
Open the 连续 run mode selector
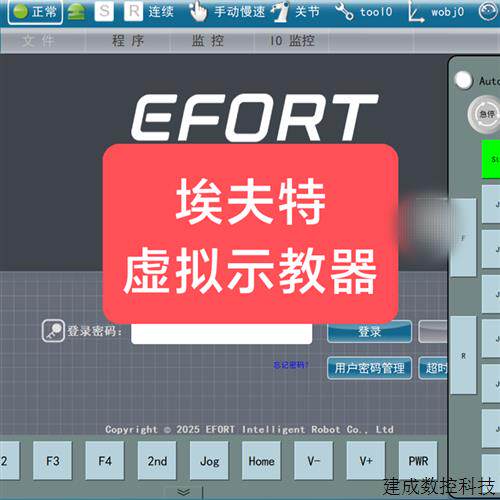pyautogui.click(x=161, y=12)
